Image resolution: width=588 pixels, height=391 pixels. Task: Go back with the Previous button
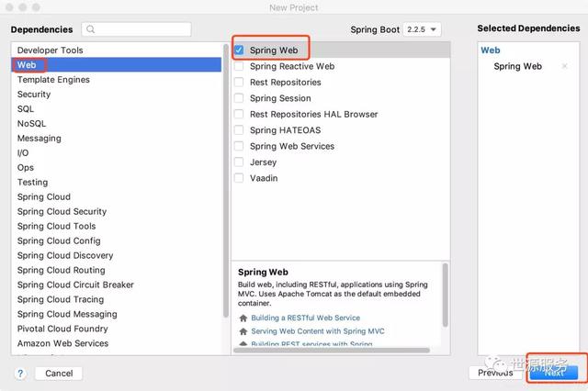495,373
